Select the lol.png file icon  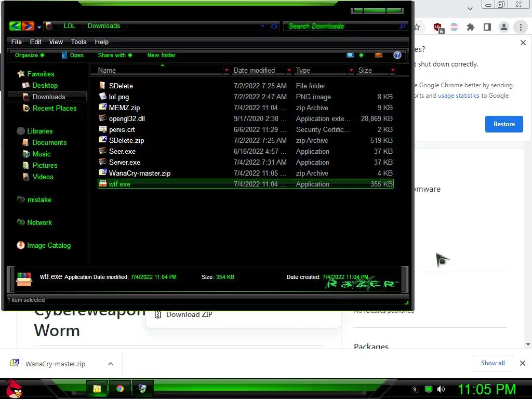coord(102,96)
